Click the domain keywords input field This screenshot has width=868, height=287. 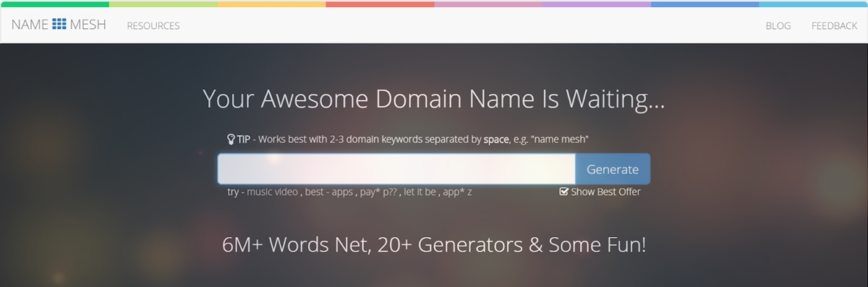point(396,169)
